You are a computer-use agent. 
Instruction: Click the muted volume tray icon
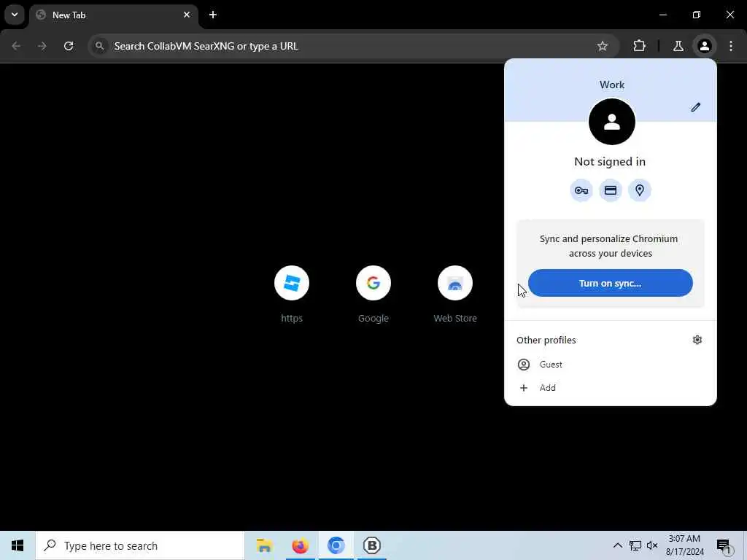(x=652, y=545)
